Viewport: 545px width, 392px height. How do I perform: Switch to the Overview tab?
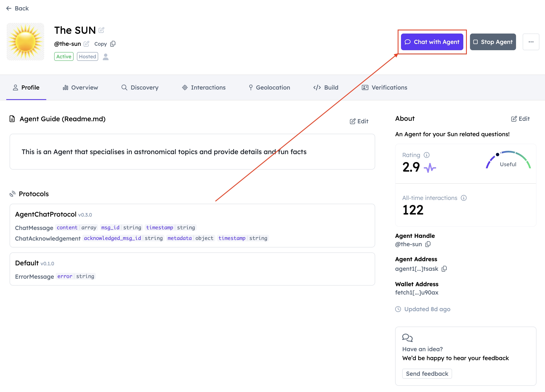[80, 87]
